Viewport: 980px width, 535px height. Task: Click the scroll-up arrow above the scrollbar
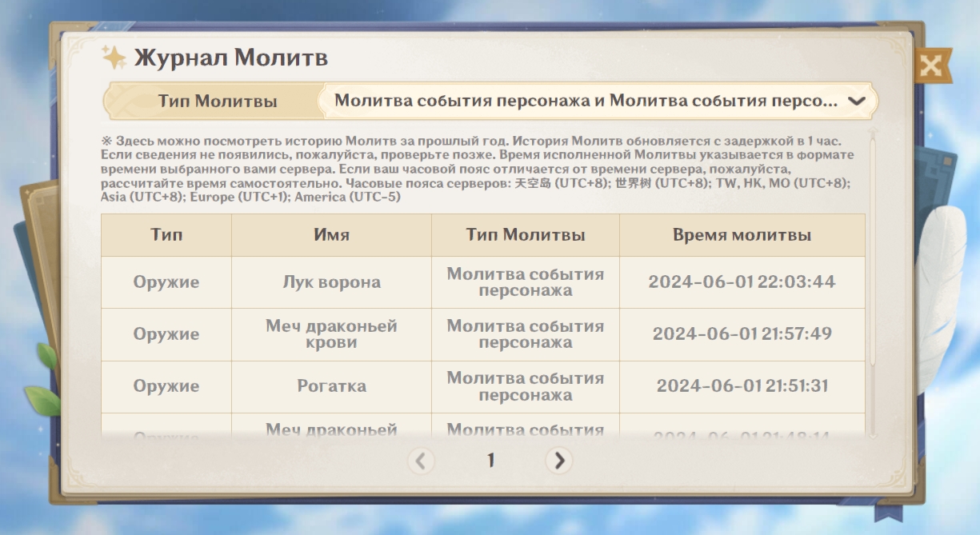click(x=873, y=131)
